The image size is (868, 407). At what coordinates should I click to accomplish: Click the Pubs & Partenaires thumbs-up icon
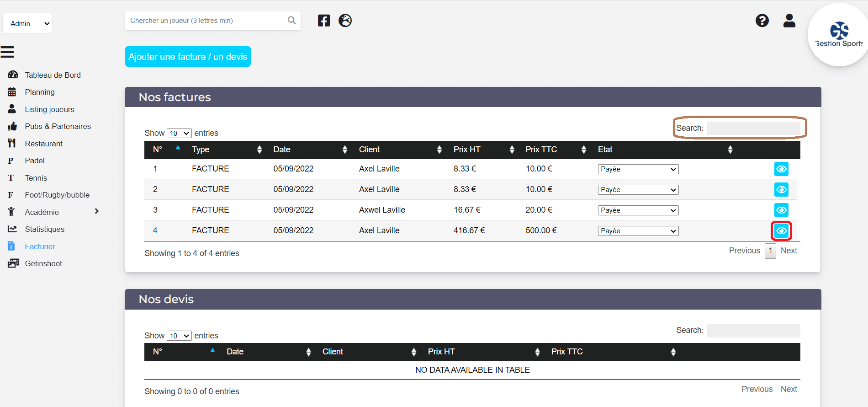12,126
